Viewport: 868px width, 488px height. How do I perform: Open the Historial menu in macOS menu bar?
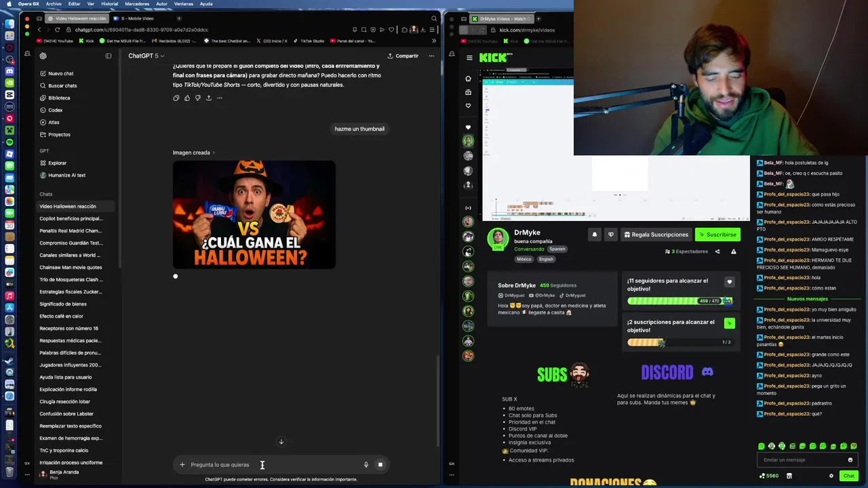[x=109, y=4]
